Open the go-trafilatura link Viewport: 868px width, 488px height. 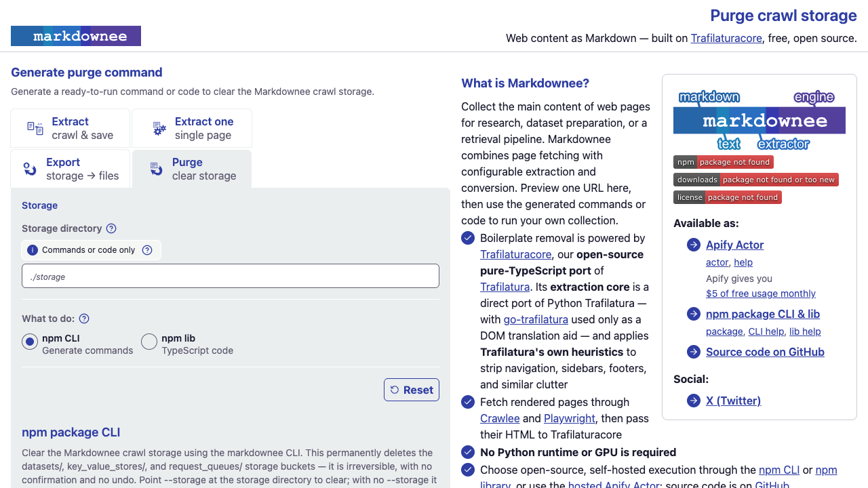(x=536, y=319)
